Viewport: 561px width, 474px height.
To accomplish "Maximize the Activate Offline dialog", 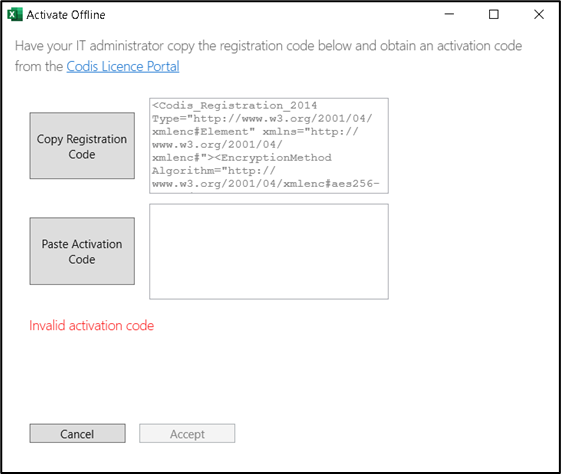I will [x=494, y=14].
